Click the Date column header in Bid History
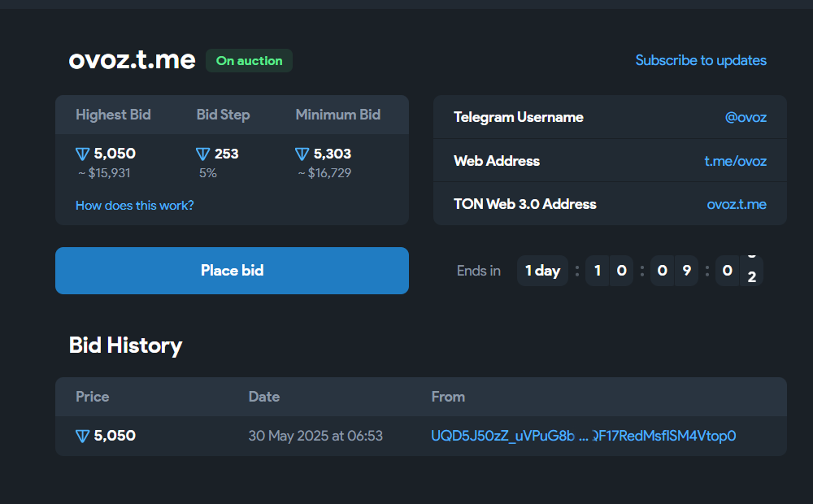 pos(264,397)
